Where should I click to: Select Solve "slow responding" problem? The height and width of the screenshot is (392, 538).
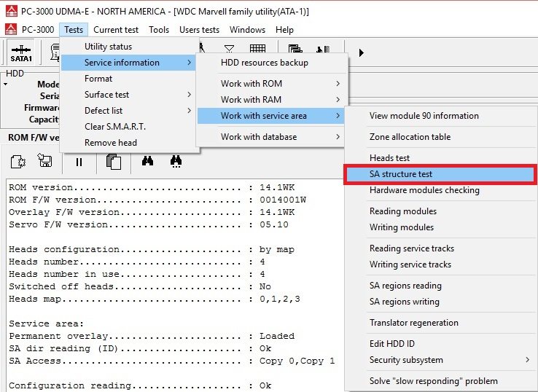(441, 381)
